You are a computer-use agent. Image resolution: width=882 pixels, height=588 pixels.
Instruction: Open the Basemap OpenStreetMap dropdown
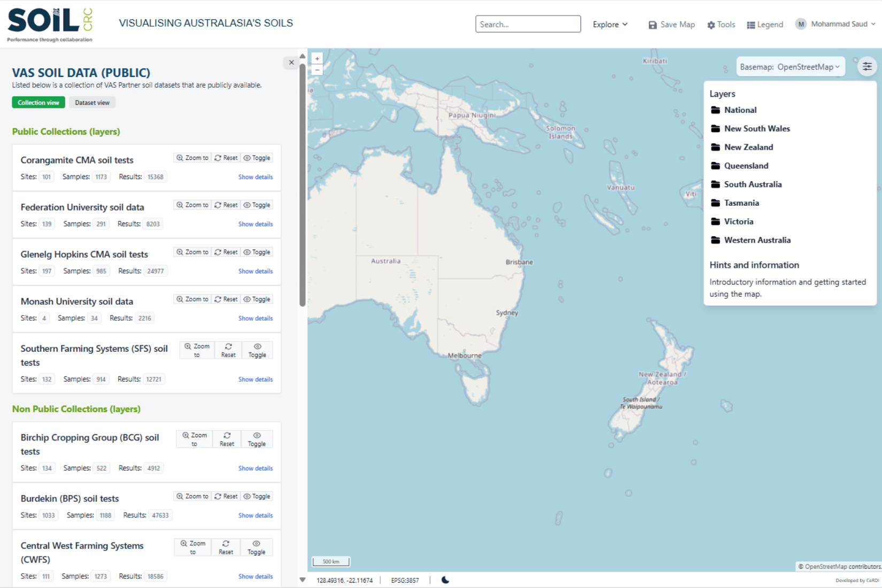[790, 67]
